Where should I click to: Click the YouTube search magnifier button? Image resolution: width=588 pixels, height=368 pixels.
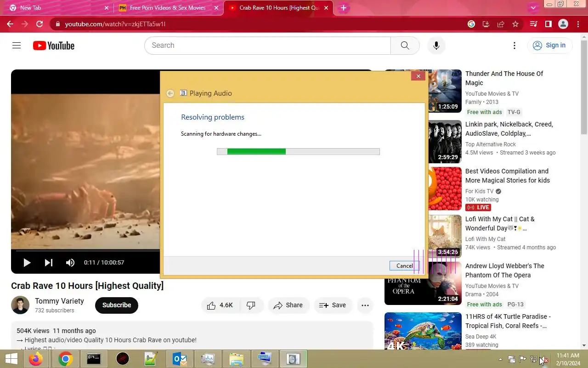pos(405,46)
